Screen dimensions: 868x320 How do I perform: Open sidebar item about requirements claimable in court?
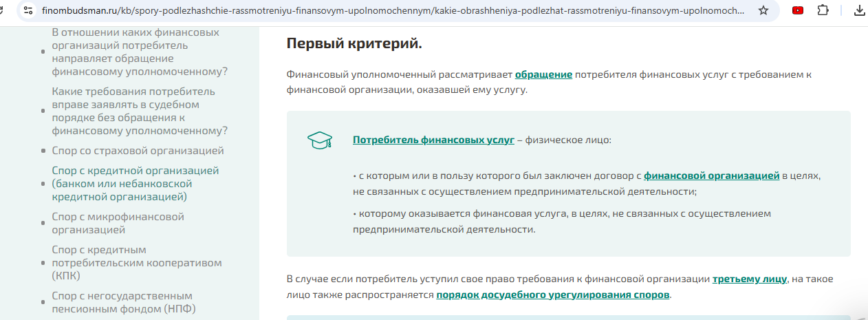tap(139, 111)
